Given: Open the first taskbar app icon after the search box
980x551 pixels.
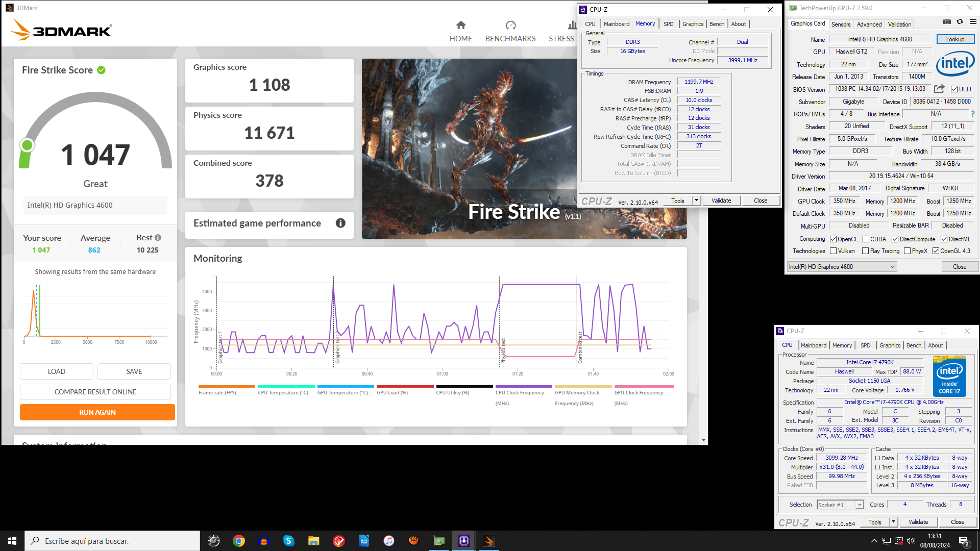Looking at the screenshot, I should [213, 541].
